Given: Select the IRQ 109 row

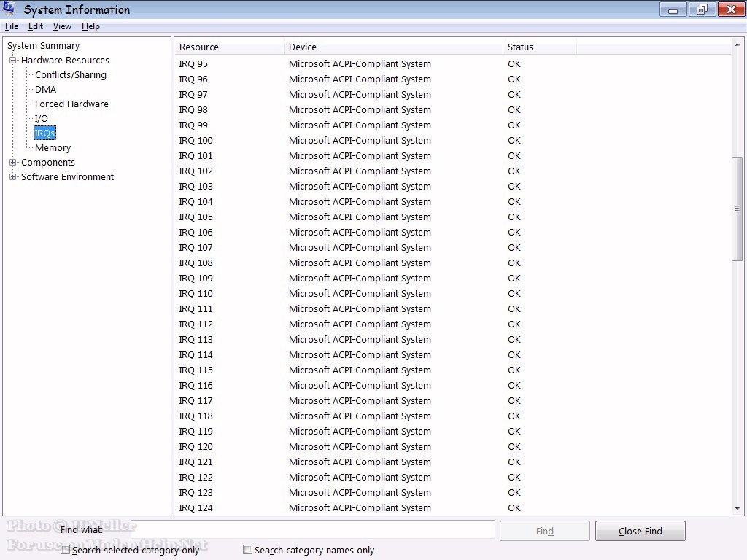Looking at the screenshot, I should [x=452, y=278].
